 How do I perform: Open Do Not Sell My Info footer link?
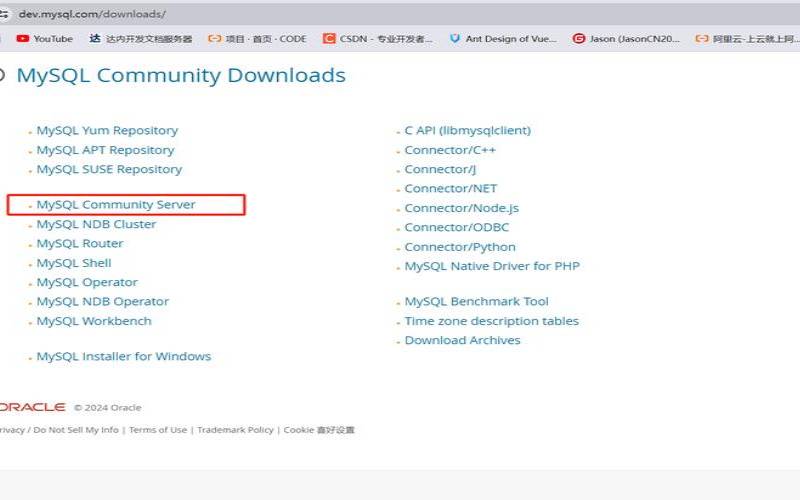(76, 430)
